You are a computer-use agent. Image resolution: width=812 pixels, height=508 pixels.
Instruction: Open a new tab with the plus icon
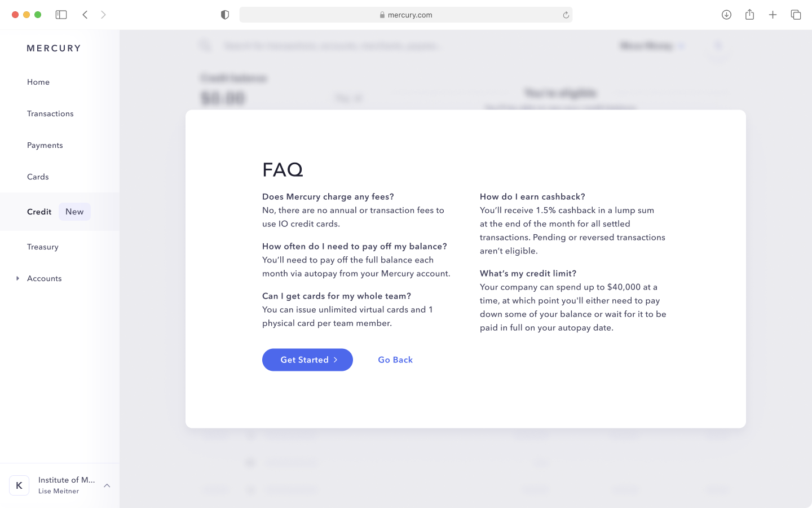click(x=773, y=15)
